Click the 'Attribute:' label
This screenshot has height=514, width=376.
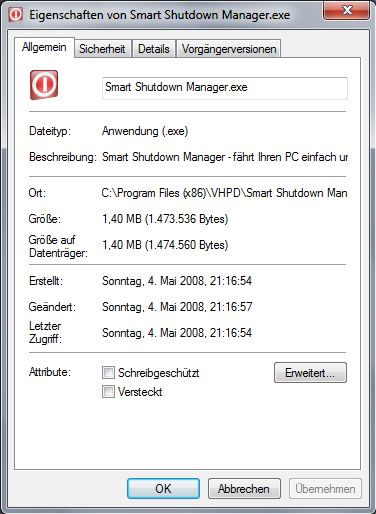[50, 372]
